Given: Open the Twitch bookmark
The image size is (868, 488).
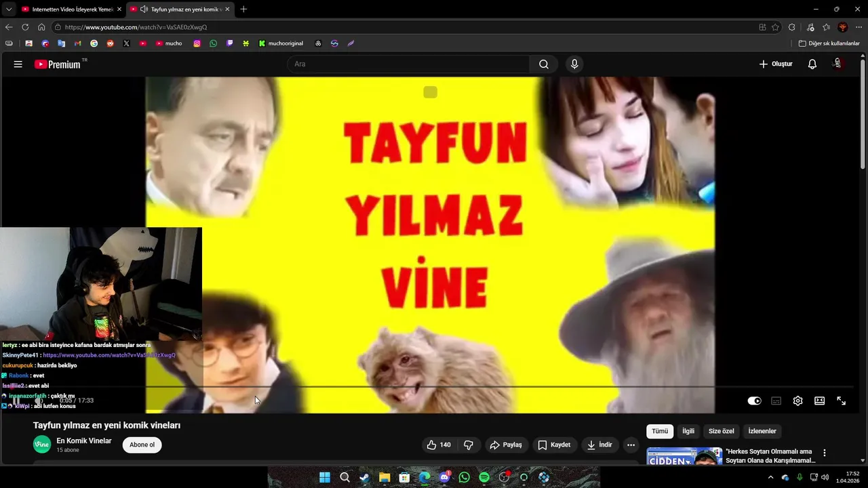Looking at the screenshot, I should pos(229,43).
